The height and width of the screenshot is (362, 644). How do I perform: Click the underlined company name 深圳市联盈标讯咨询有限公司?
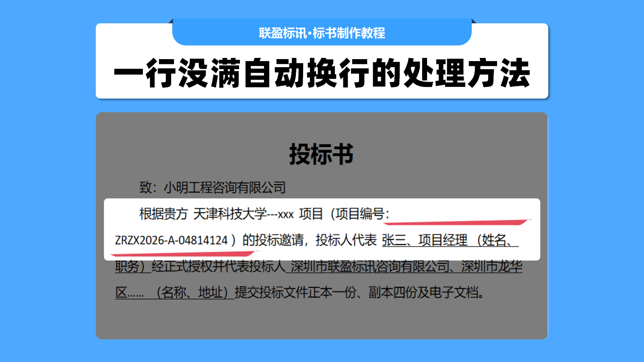[x=370, y=266]
